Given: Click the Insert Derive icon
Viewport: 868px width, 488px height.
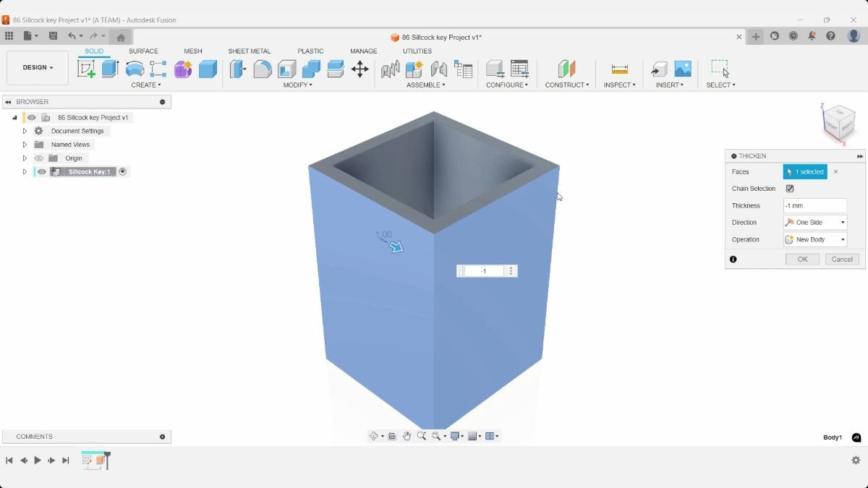Looking at the screenshot, I should point(659,69).
